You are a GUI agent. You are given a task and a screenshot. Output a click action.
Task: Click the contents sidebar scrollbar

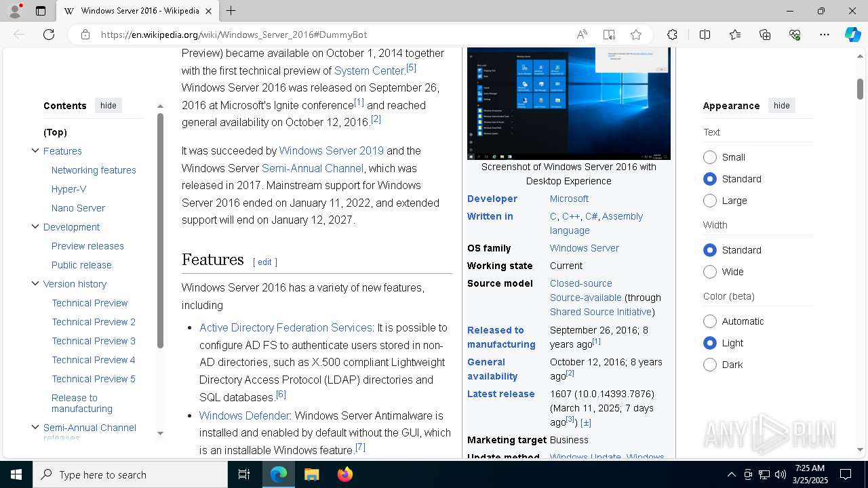click(160, 230)
